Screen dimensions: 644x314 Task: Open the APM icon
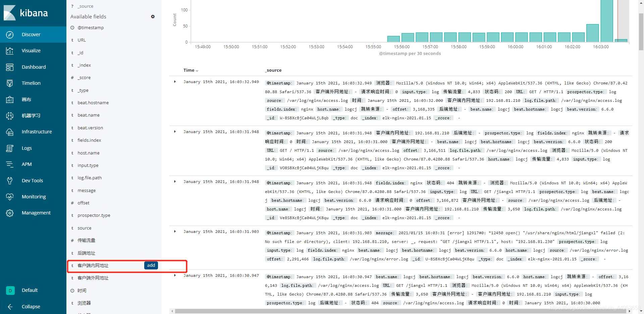point(10,164)
